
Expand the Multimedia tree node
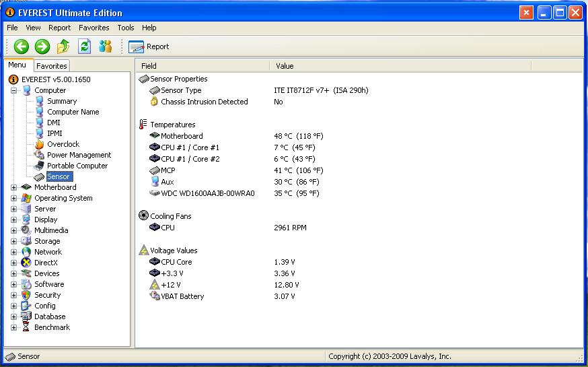[x=14, y=230]
